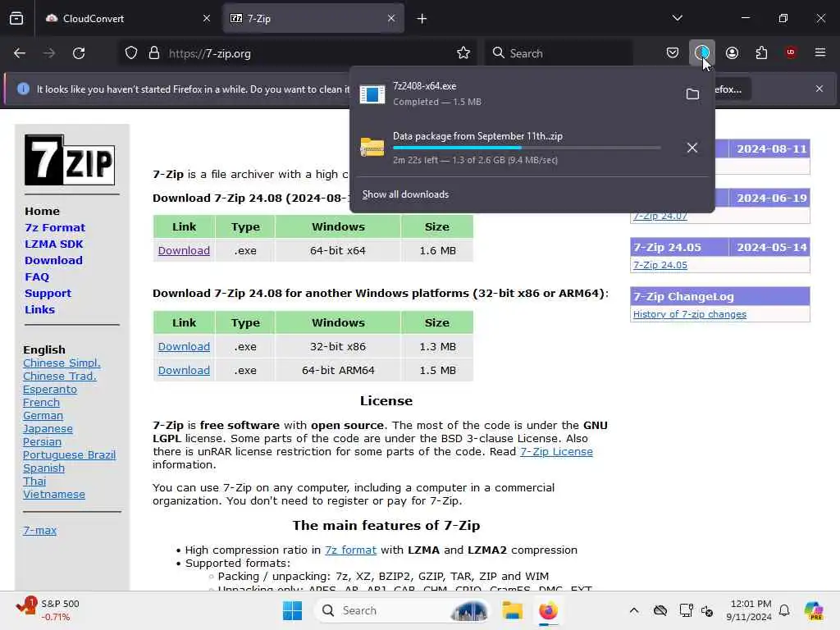Cancel the Data package zip download
The width and height of the screenshot is (840, 630).
pos(692,148)
